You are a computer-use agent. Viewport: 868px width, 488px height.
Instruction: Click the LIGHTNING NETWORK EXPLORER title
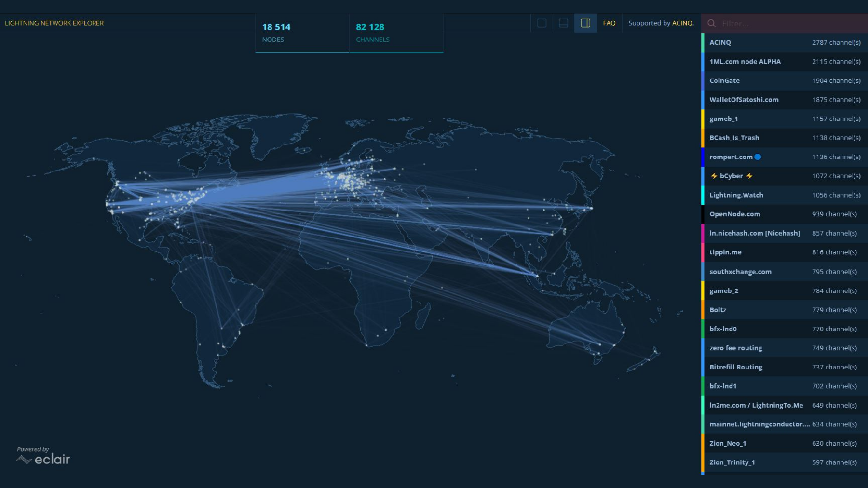tap(54, 23)
